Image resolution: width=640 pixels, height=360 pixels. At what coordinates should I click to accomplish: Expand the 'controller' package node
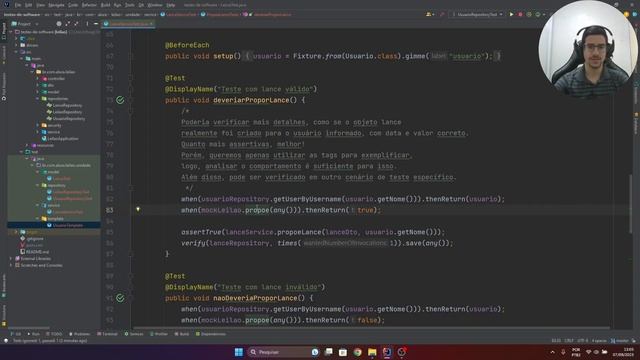tap(38, 79)
